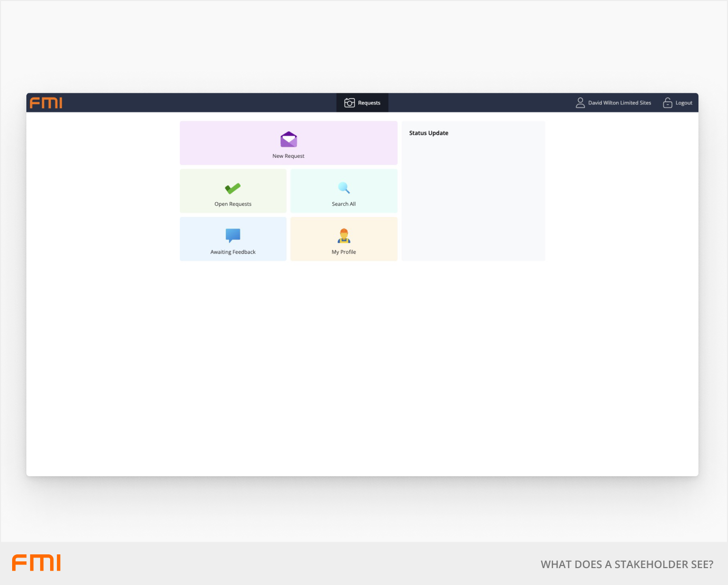728x585 pixels.
Task: Click the padlock Logout icon
Action: 667,103
